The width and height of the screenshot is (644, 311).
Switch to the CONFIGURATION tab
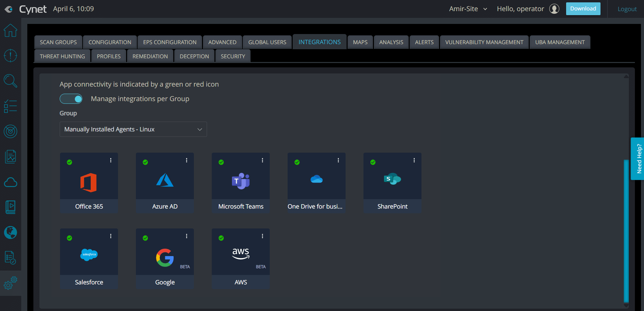110,42
